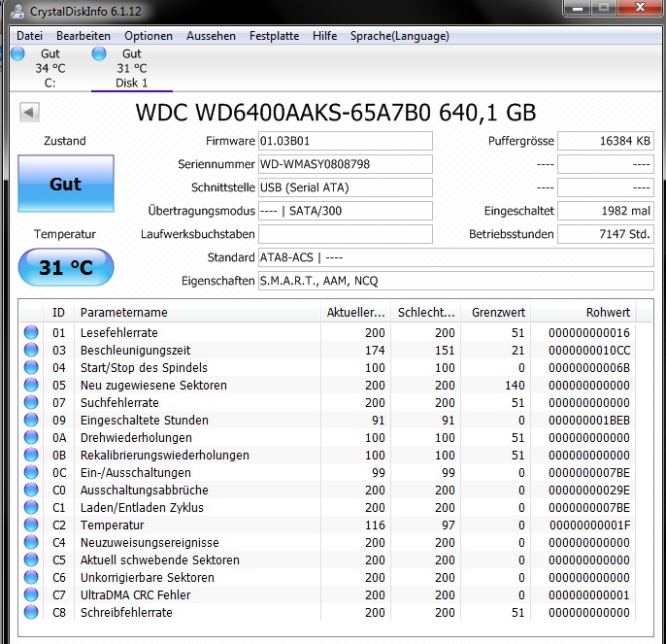Click the Gut health status button
The height and width of the screenshot is (644, 666).
pyautogui.click(x=66, y=184)
